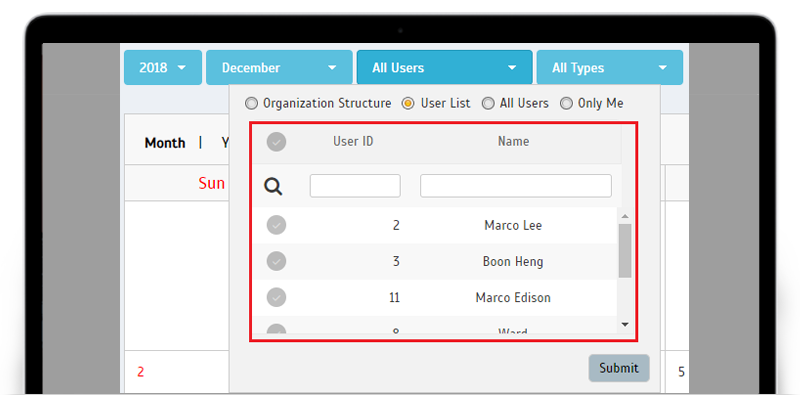Focus the Name search field
The width and height of the screenshot is (800, 395).
(516, 186)
